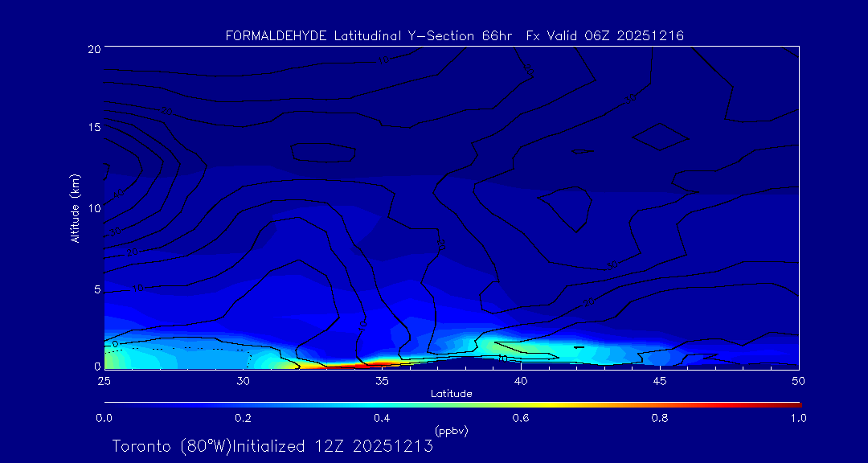Screen dimensions: 868x463
Task: Click the '(ppbv)' units label
Action: coord(451,431)
